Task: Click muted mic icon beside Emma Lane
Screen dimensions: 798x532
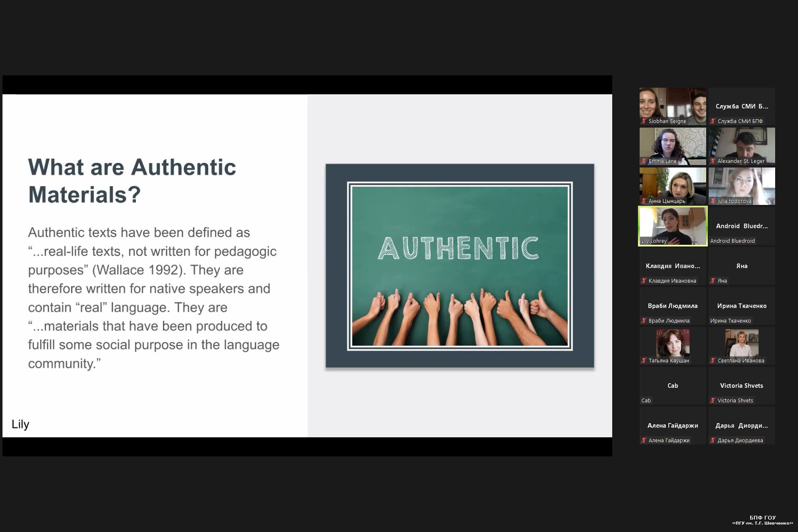Action: click(644, 161)
